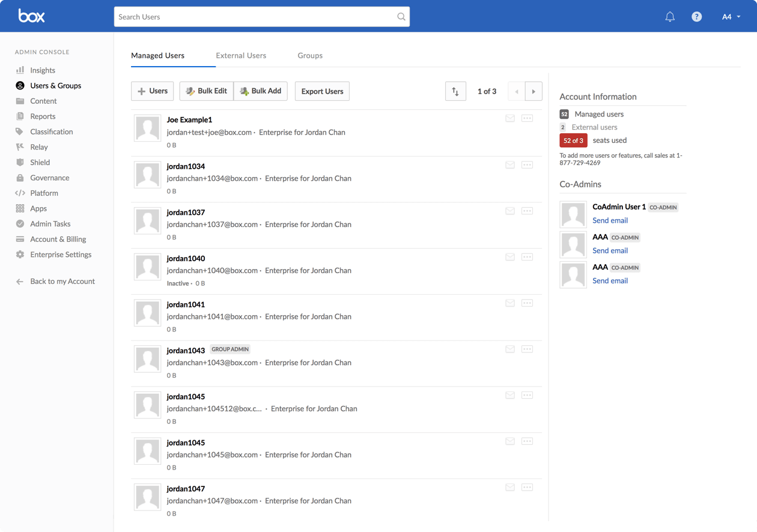Open the jordan1037 user name
757x532 pixels.
click(186, 212)
